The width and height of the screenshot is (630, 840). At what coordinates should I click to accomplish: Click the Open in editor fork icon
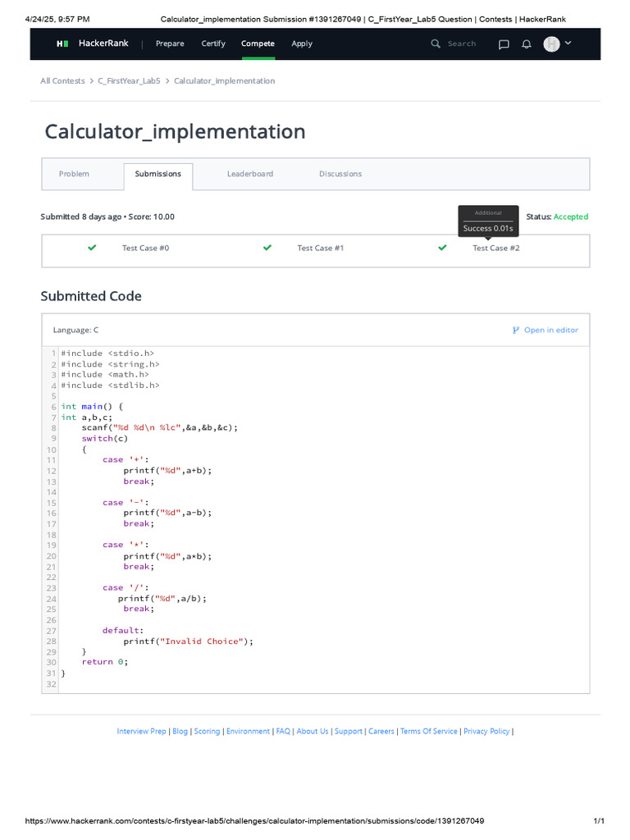tap(516, 330)
